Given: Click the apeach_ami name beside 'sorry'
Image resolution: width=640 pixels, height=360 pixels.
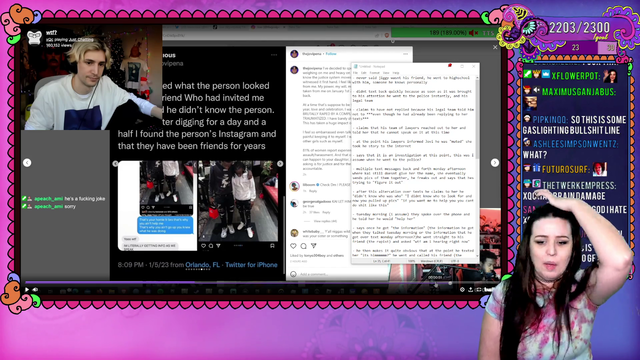Looking at the screenshot, I should coord(49,207).
